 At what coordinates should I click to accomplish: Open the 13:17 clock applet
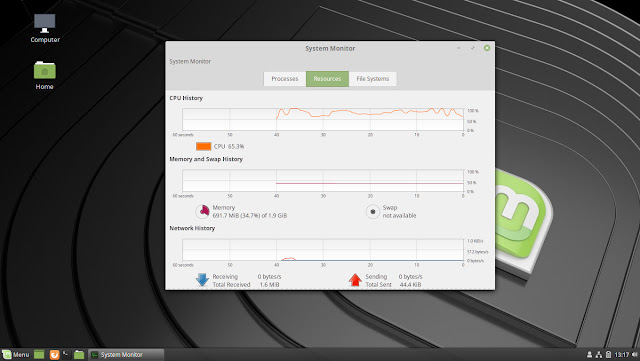pos(621,354)
